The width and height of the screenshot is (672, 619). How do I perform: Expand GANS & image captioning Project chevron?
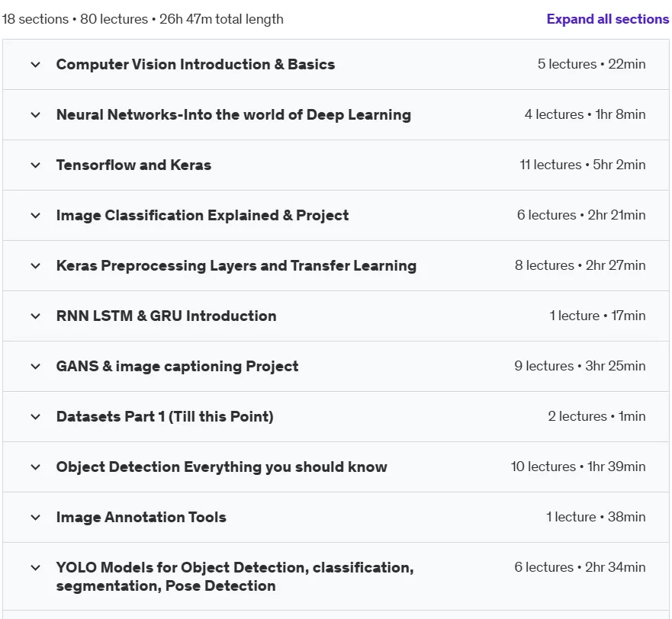[36, 367]
